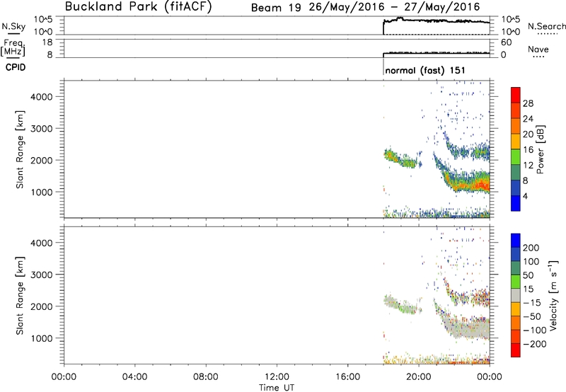566x392 pixels.
Task: Click the '18' tick on the frequency axis
Action: point(47,42)
